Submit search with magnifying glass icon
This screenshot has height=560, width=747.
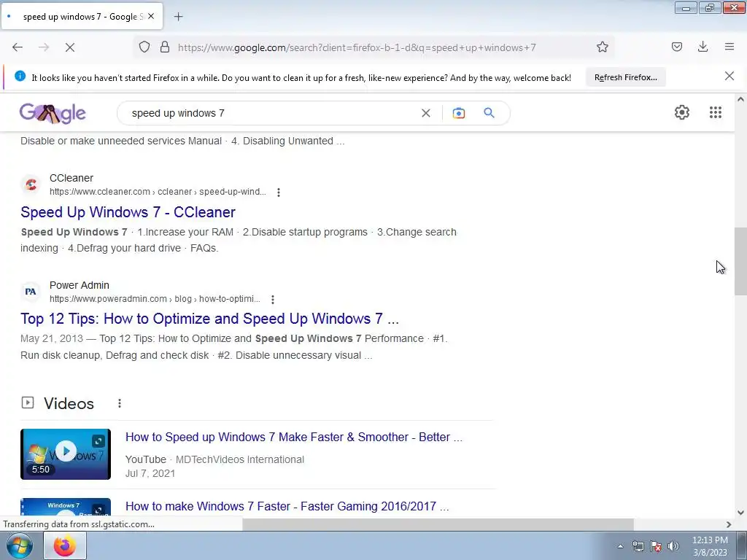click(x=489, y=113)
